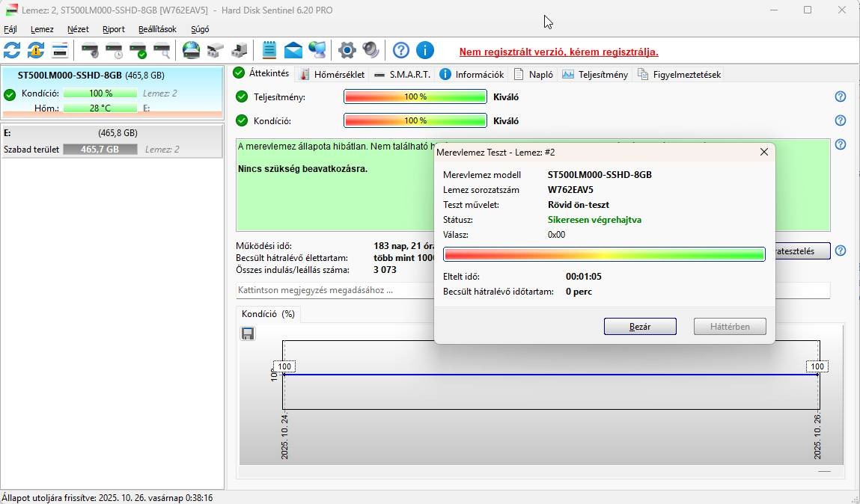Switch to the Információk tab
The height and width of the screenshot is (504, 860).
(472, 75)
